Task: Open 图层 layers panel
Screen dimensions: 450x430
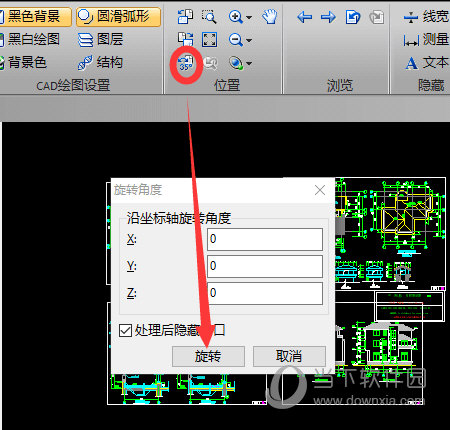Action: point(100,39)
